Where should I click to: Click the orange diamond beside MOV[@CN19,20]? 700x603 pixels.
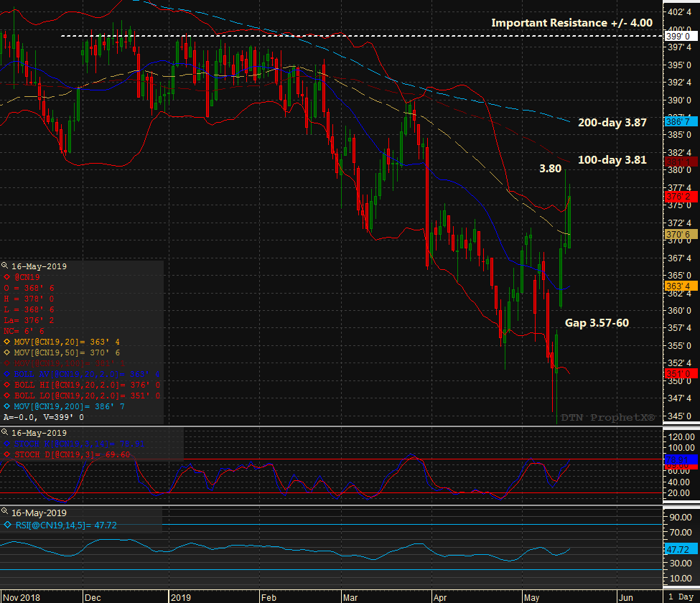tap(6, 342)
